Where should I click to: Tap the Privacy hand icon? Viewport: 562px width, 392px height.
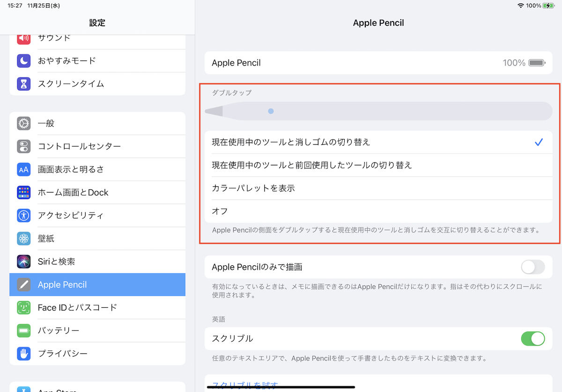coord(24,353)
